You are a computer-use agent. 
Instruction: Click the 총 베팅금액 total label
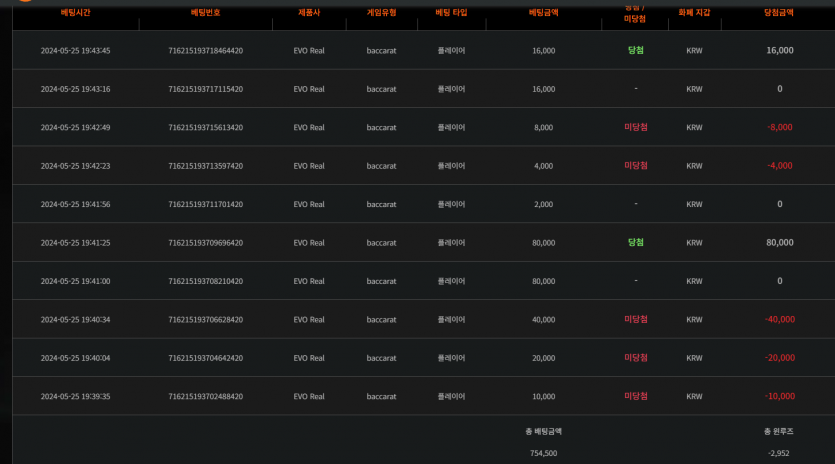543,431
